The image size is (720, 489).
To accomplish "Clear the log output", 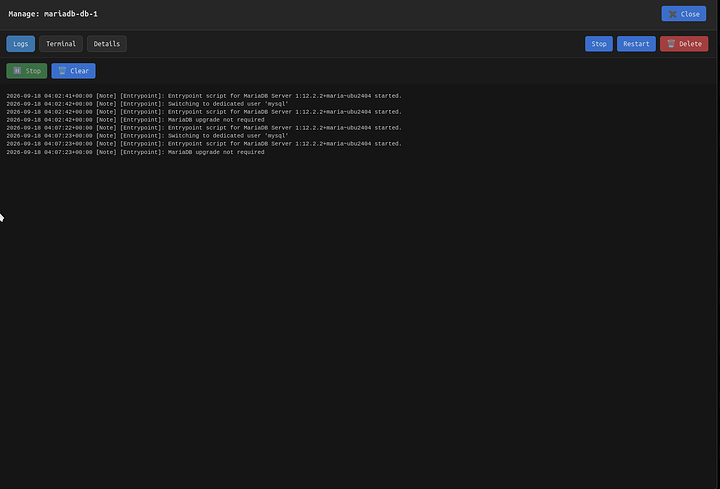I will tap(73, 71).
